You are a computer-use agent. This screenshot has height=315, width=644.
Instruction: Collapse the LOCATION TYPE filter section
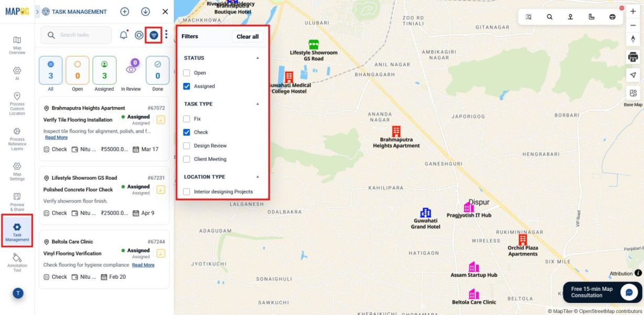pos(257,177)
